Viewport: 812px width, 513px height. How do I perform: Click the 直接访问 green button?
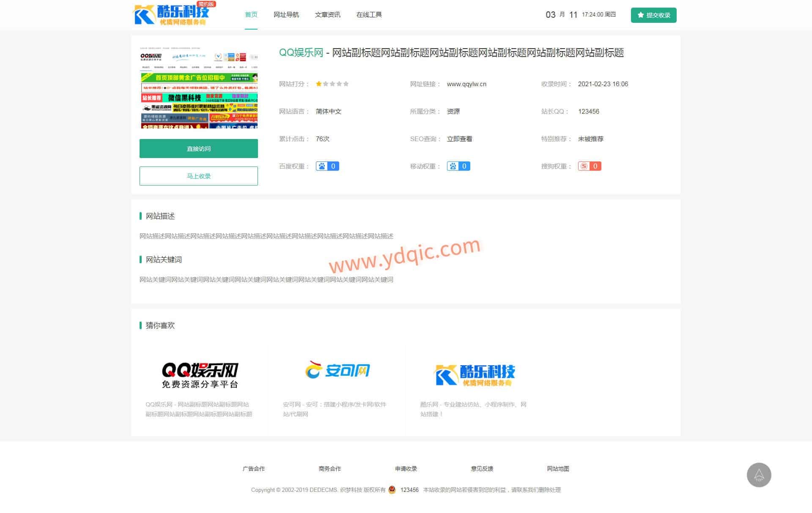click(199, 149)
